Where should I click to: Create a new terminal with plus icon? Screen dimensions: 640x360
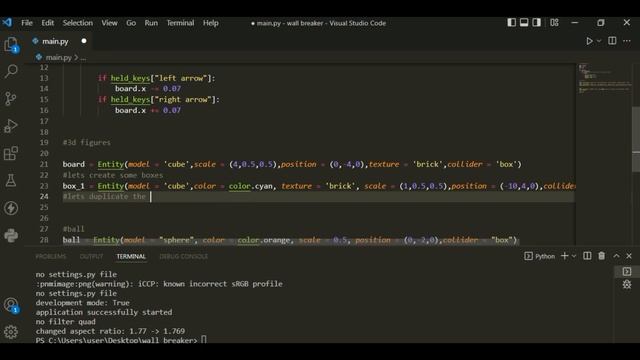pos(564,256)
